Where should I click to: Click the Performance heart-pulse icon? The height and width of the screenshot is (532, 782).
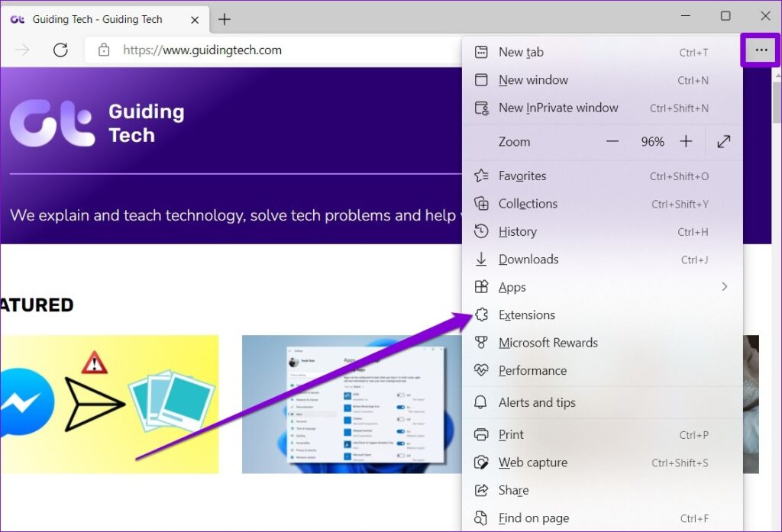[482, 370]
